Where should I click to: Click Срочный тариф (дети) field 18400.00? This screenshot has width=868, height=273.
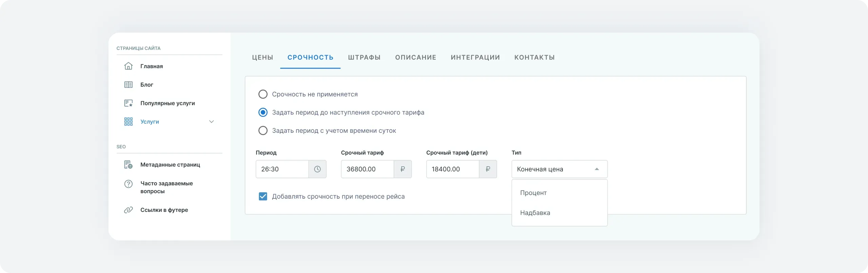(453, 169)
